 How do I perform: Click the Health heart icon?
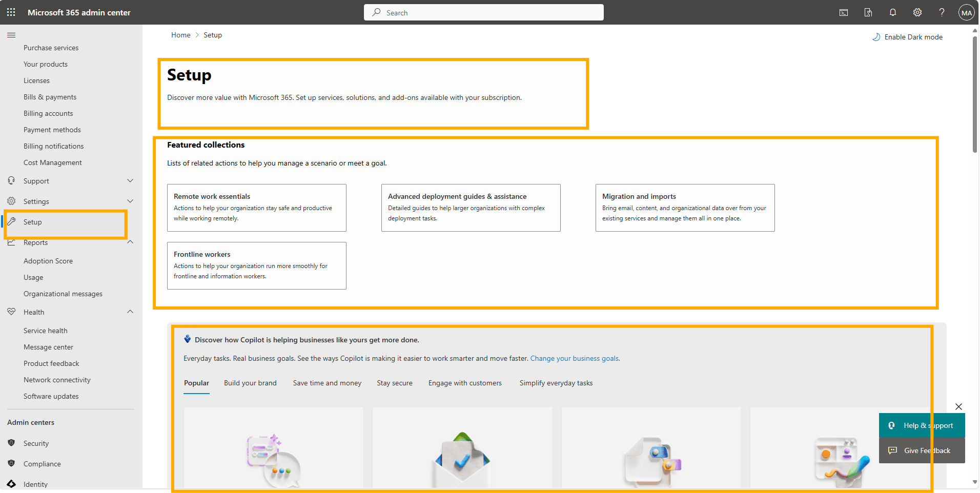[11, 312]
